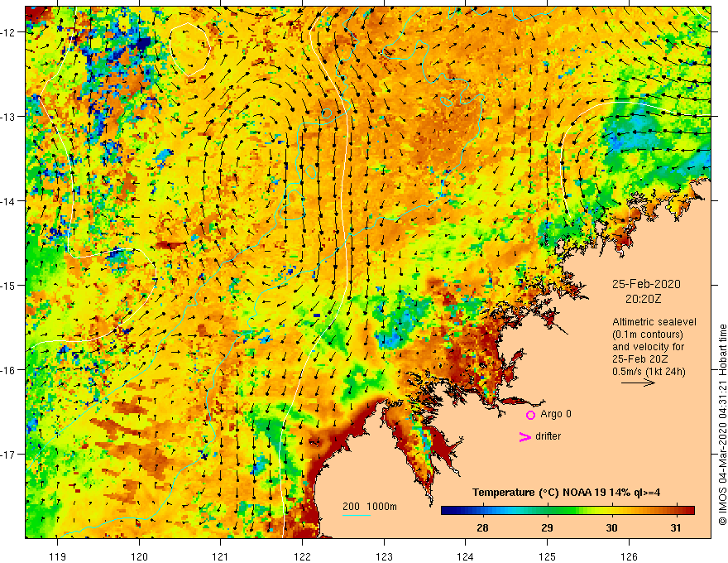Click the IMOS copyright timestamp text
This screenshot has width=728, height=563.
(722, 425)
